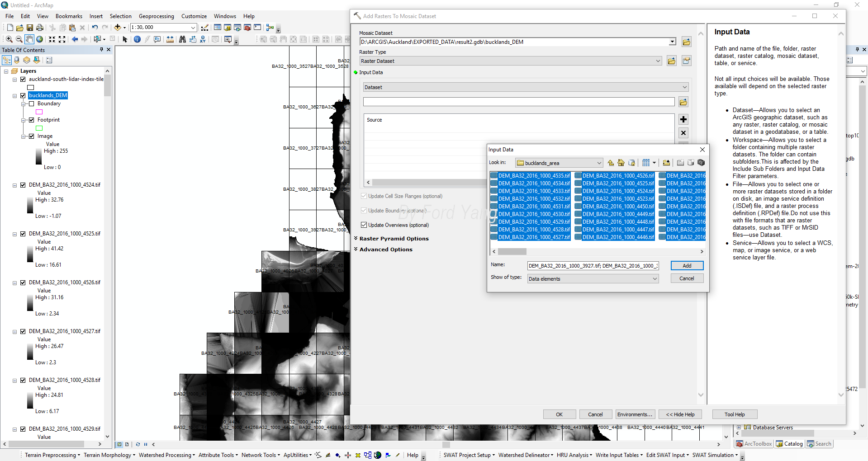Click Cancel in Input Data dialog
868x461 pixels.
point(687,278)
